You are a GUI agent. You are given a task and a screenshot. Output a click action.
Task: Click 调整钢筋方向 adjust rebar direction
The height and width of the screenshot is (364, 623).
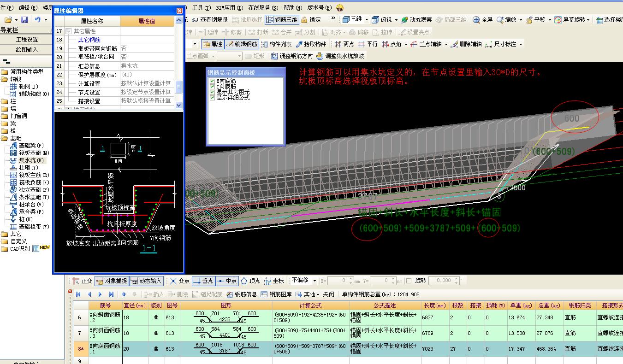pos(292,56)
